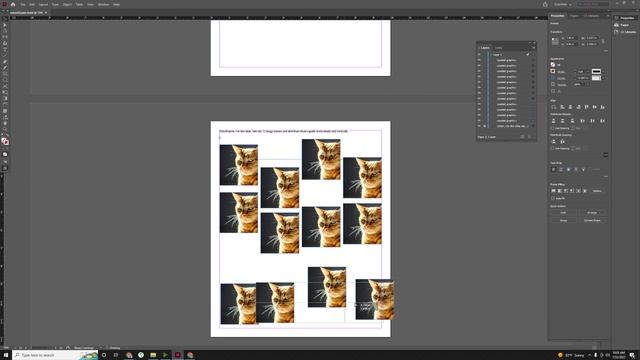Select the Pencil tool
Screen dimensions: 640x360
tap(5, 68)
